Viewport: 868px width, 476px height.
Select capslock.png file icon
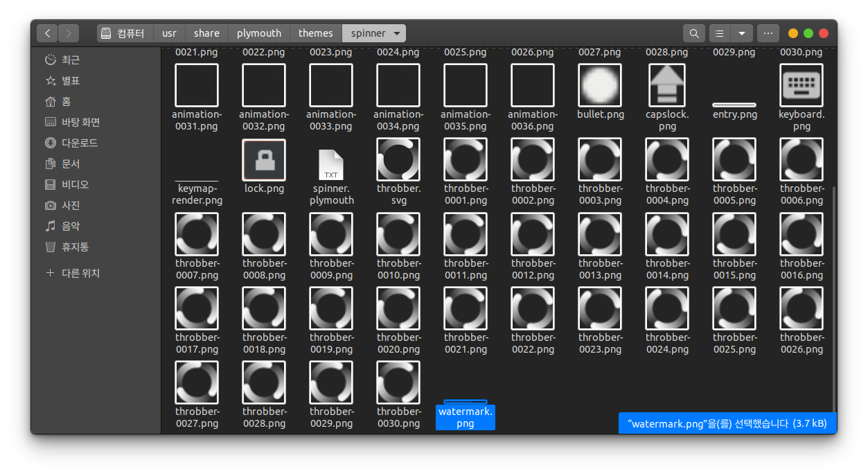[x=667, y=85]
